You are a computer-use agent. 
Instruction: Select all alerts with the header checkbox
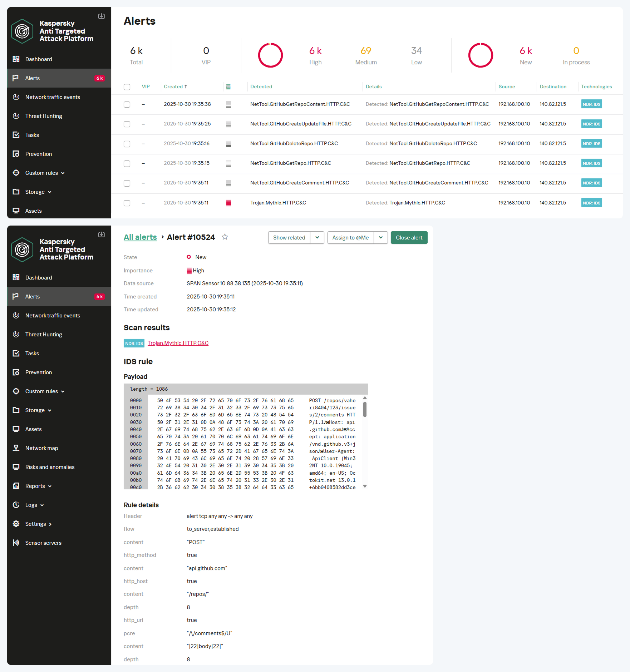coord(127,87)
